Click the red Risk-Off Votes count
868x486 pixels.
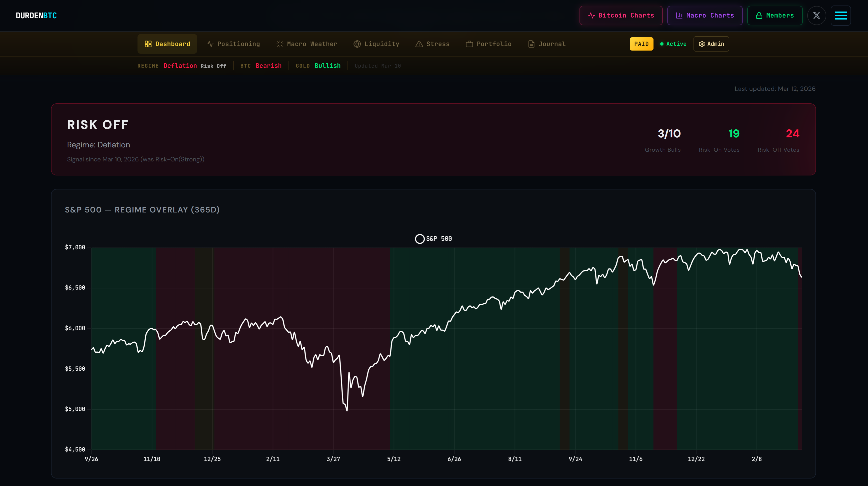[792, 134]
